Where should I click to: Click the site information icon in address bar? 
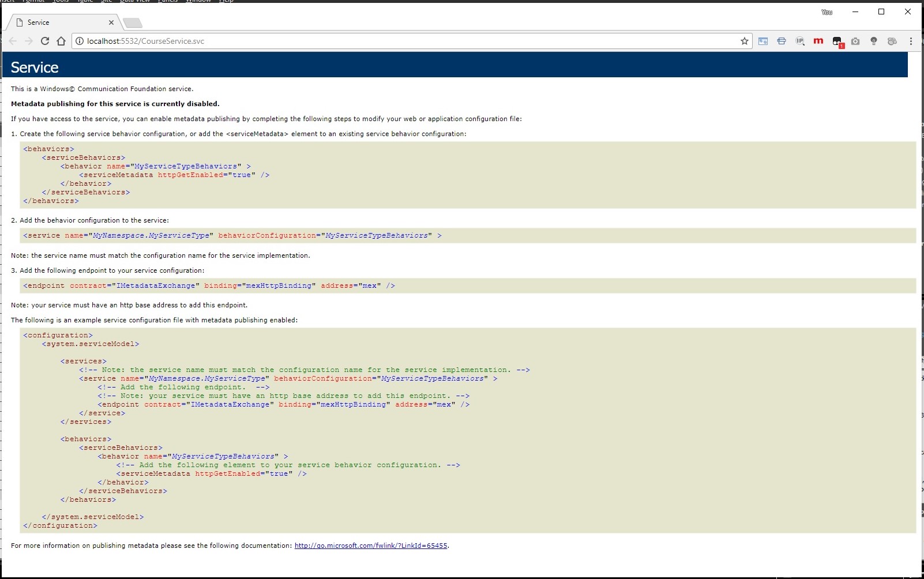click(80, 41)
